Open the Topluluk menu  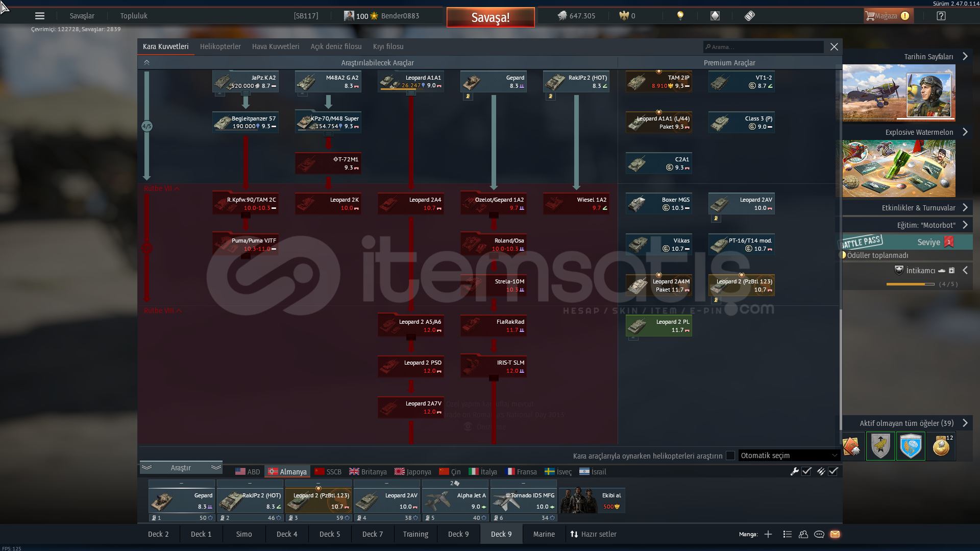134,16
